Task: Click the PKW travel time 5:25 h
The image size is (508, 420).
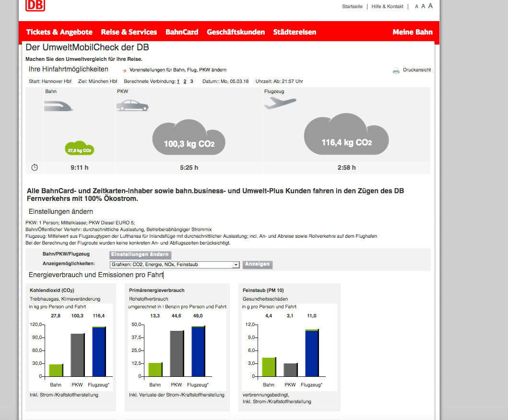Action: (x=189, y=167)
